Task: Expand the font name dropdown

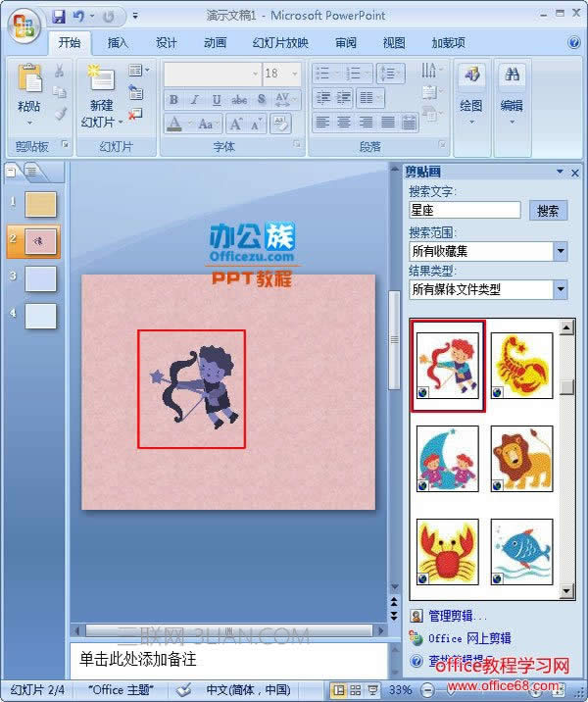Action: coord(255,74)
